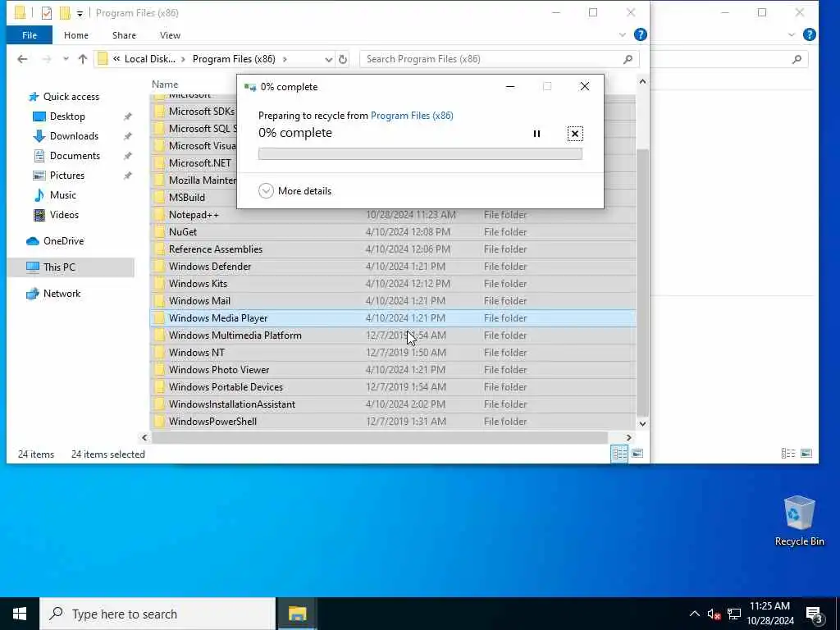Screen dimensions: 840x630
Task: Click the Properties checkmark quick access icon
Action: pyautogui.click(x=47, y=13)
